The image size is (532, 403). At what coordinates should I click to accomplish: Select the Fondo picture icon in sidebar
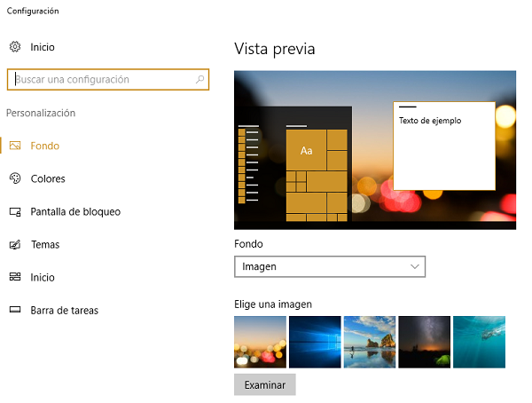[x=14, y=146]
